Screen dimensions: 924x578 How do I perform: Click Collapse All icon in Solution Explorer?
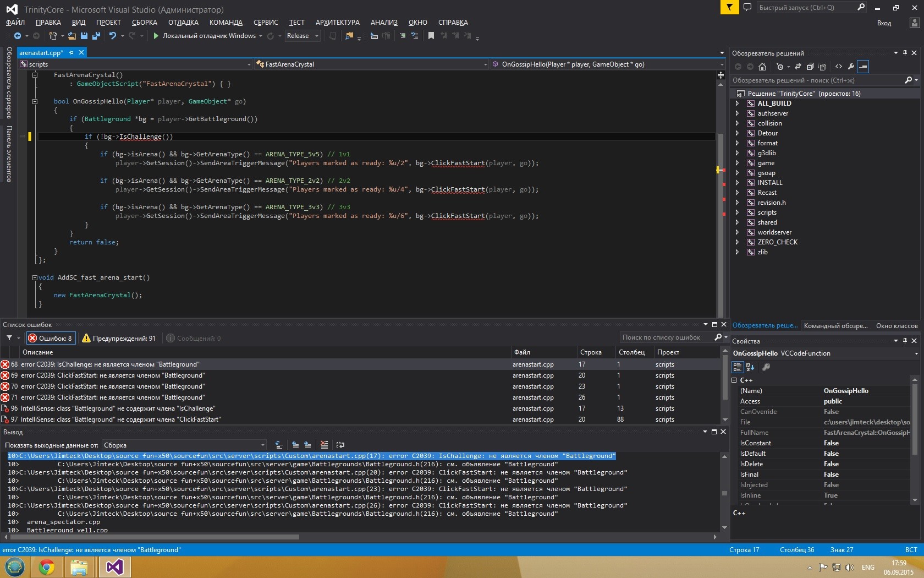click(810, 67)
